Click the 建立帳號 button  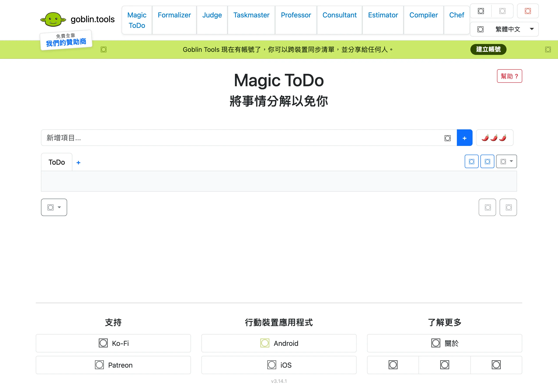488,49
